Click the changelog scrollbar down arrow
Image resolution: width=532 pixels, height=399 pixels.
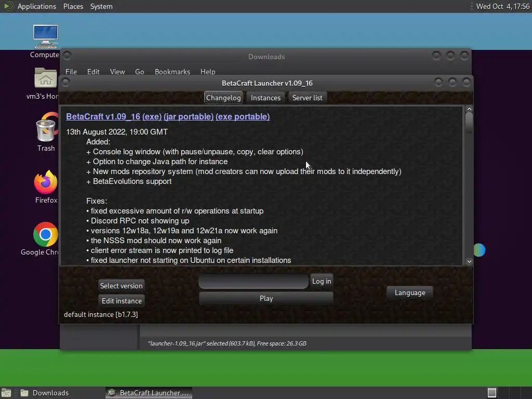click(x=469, y=261)
